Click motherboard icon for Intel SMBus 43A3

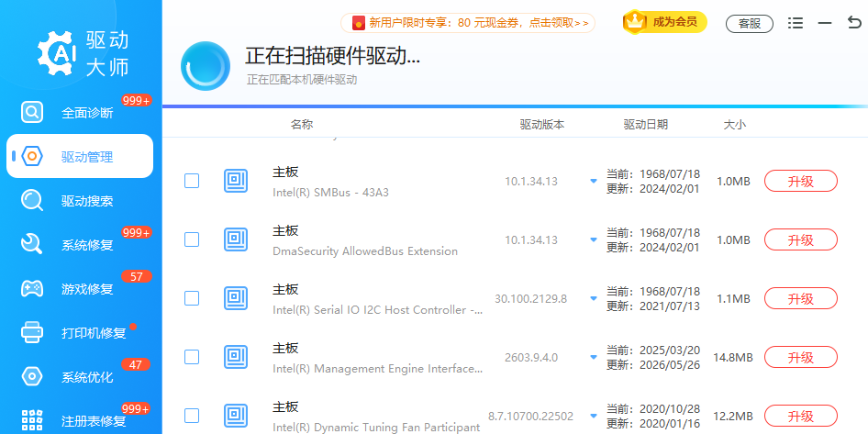(236, 181)
